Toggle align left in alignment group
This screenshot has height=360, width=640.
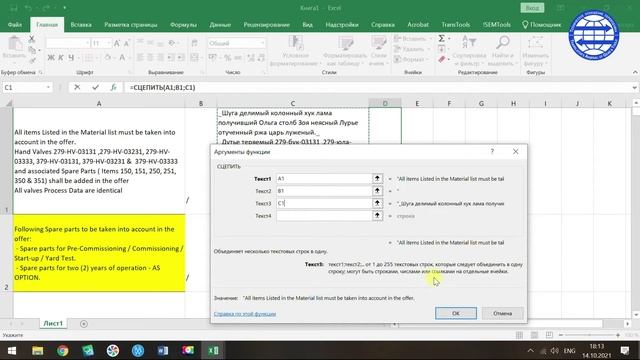(x=140, y=58)
